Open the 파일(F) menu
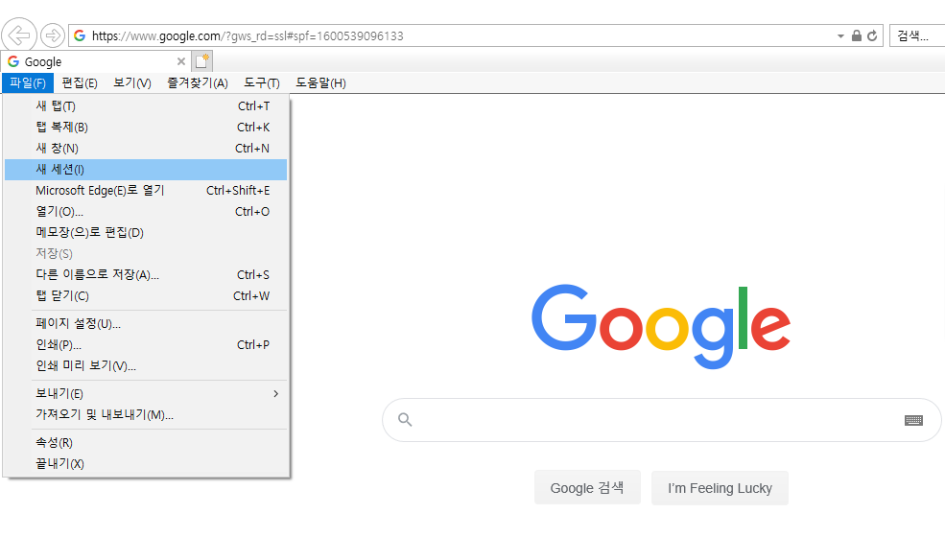The height and width of the screenshot is (560, 945). [28, 83]
